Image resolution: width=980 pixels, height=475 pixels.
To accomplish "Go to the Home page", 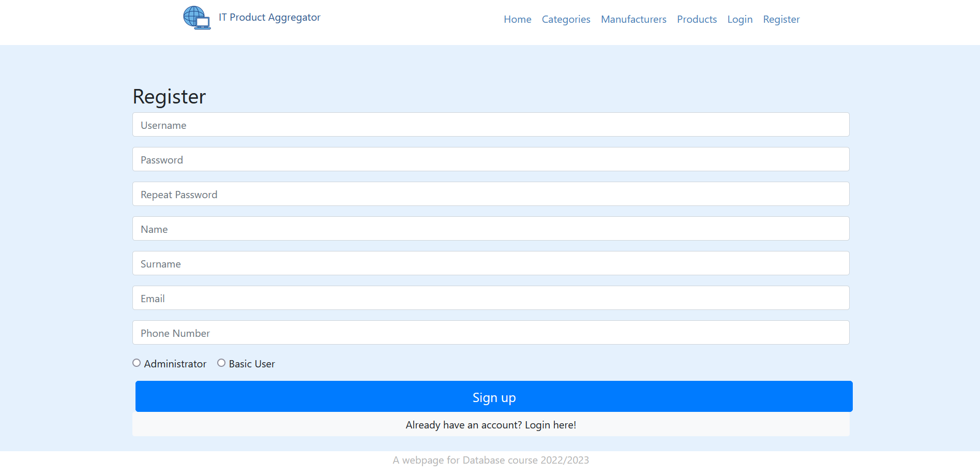I will click(517, 20).
